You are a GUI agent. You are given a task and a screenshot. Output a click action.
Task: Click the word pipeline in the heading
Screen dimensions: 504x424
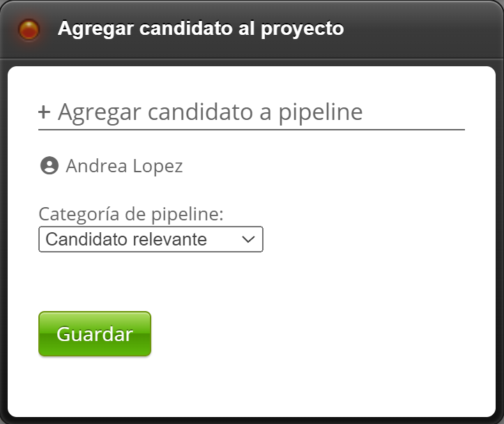point(321,112)
